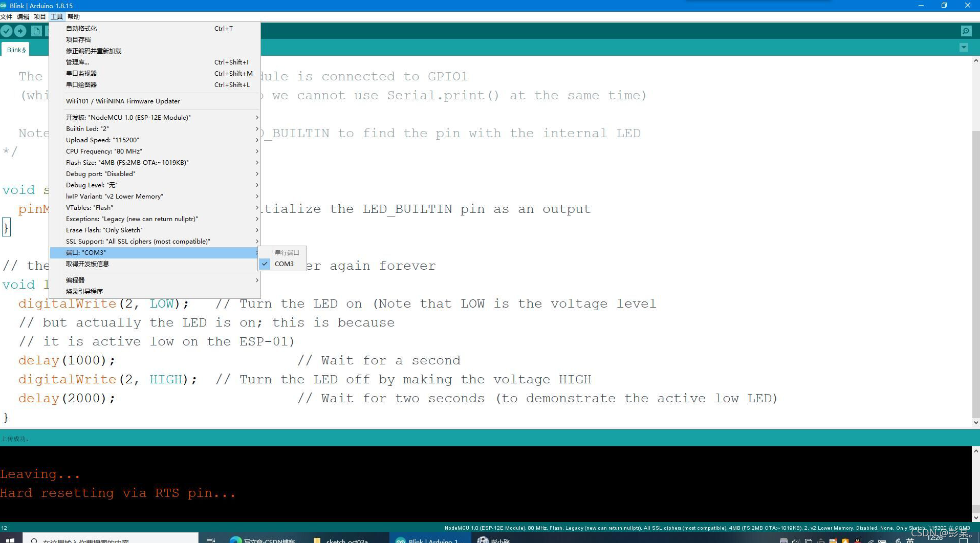
Task: Select 取得开发板信息 entry
Action: 155,264
